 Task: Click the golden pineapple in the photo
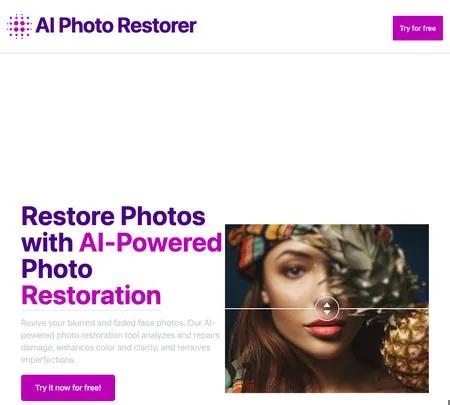click(x=406, y=348)
